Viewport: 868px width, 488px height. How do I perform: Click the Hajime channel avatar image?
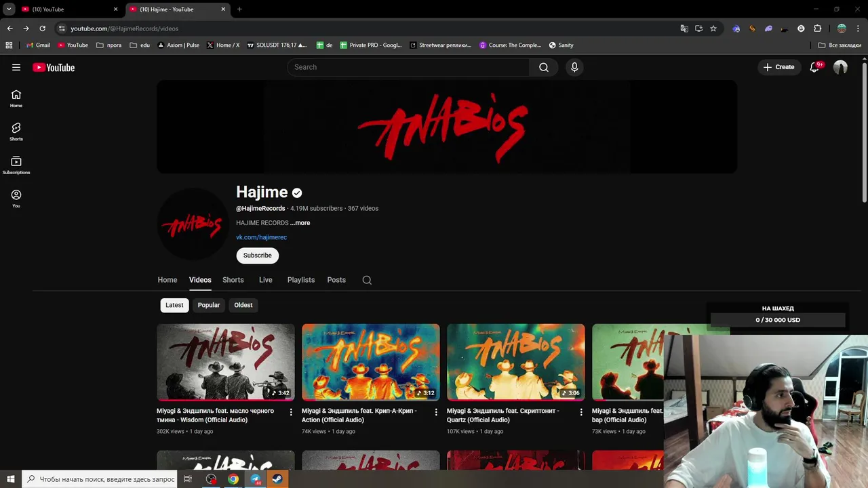coord(193,225)
